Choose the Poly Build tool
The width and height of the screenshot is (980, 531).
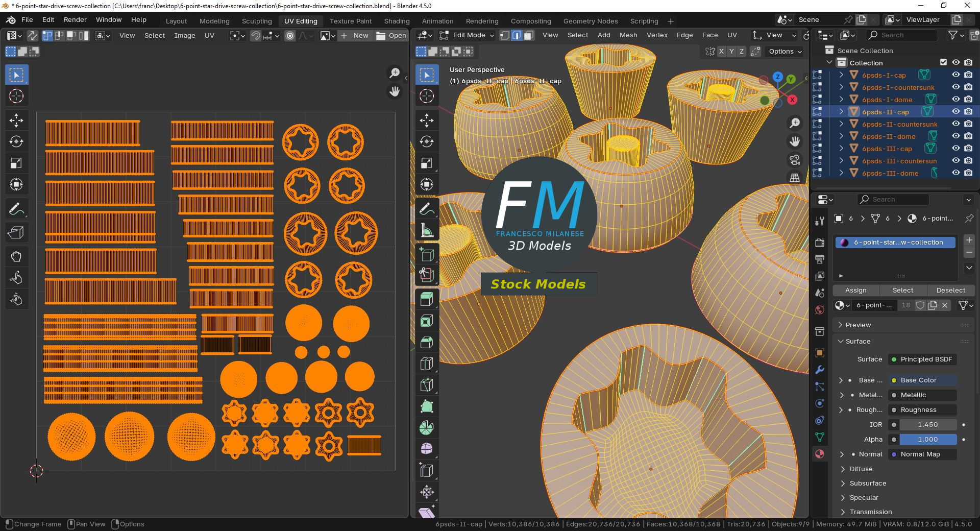tap(427, 406)
